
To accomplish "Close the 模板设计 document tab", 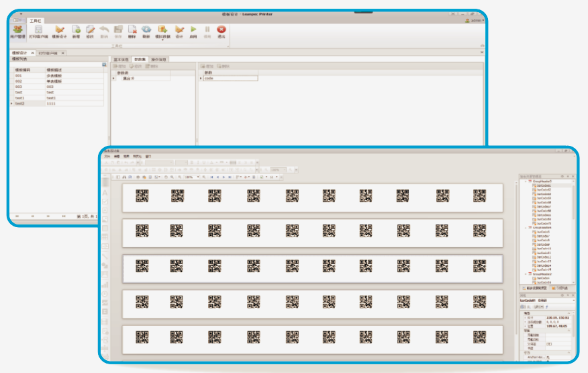I will [33, 53].
